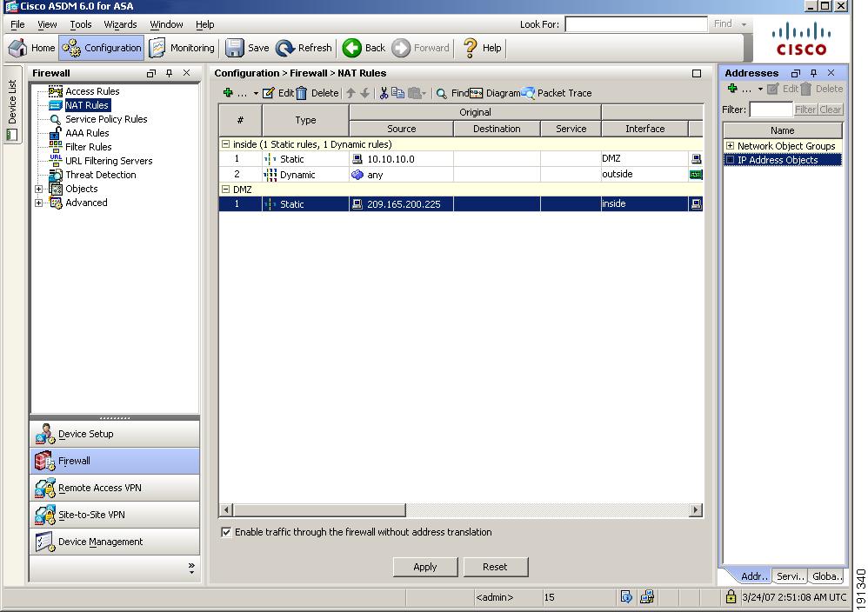Open Site-to-Site VPN section
Screen dimensions: 868x612
coord(115,515)
